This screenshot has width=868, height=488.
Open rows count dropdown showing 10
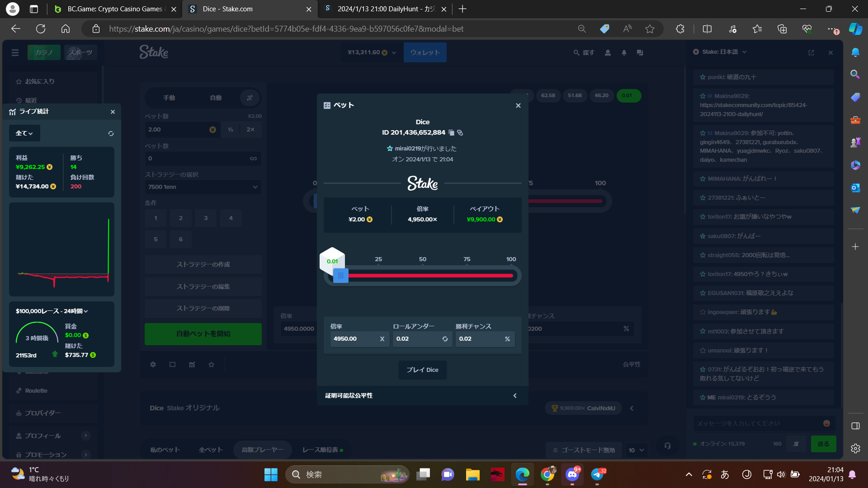coord(636,450)
